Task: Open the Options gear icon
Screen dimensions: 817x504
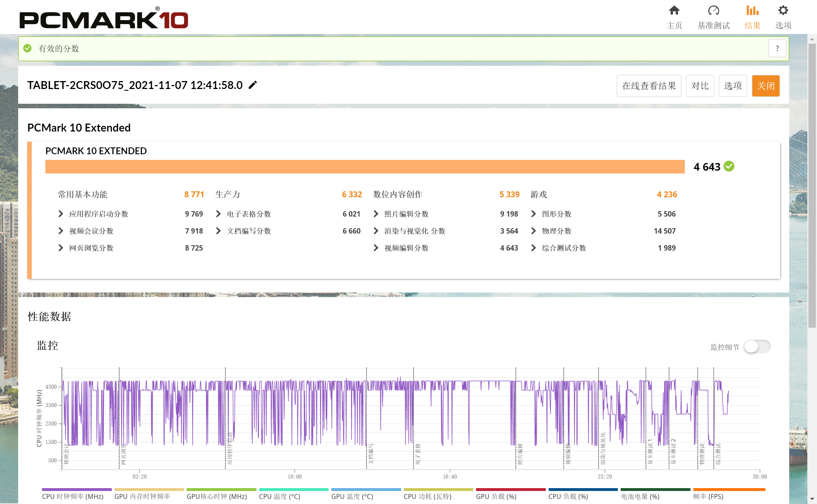Action: pos(783,11)
